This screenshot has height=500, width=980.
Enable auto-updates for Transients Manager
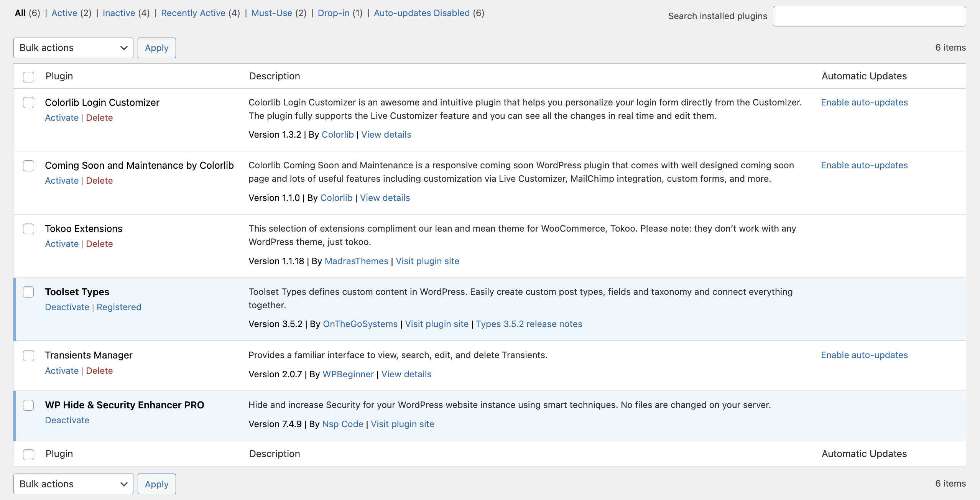[x=864, y=355]
